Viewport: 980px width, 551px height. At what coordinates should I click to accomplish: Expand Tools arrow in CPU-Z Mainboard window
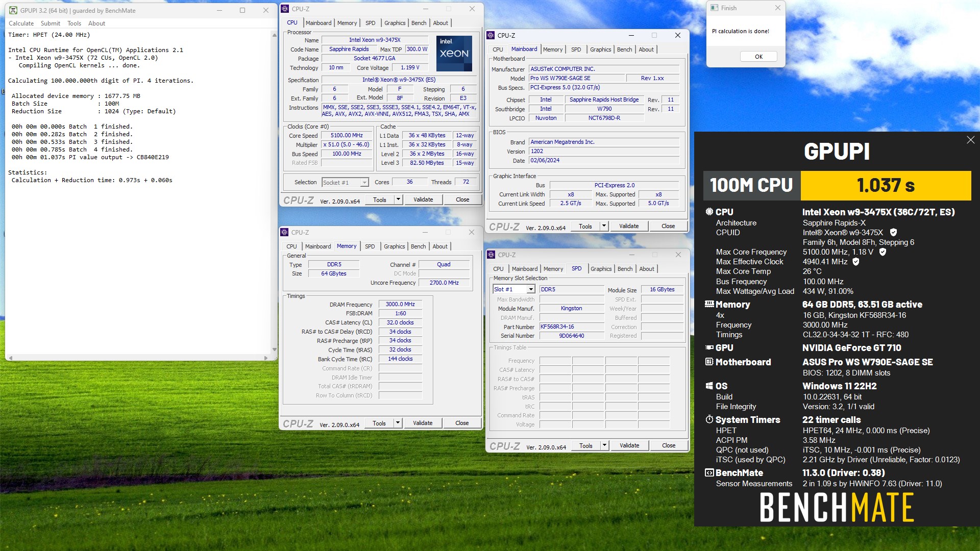[x=604, y=226]
